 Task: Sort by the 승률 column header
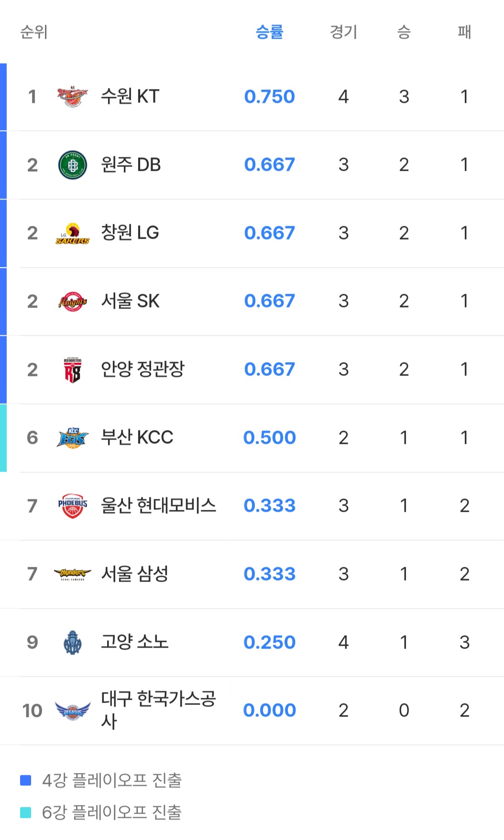click(270, 32)
